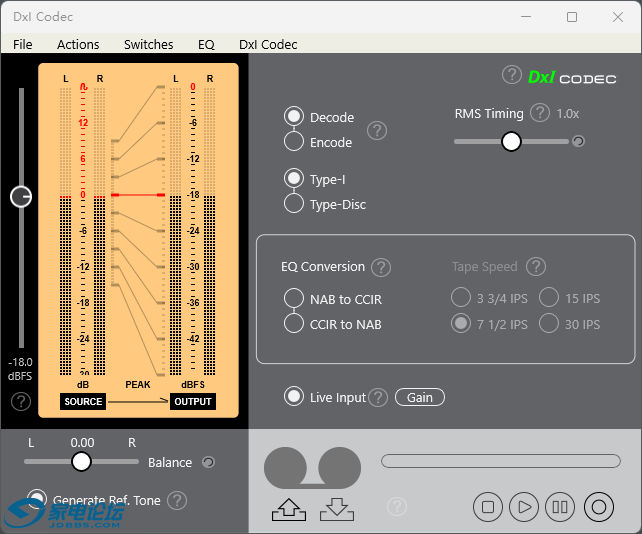Viewport: 642px width, 534px height.
Task: Open the faded help icon in transport panel
Action: 397,507
